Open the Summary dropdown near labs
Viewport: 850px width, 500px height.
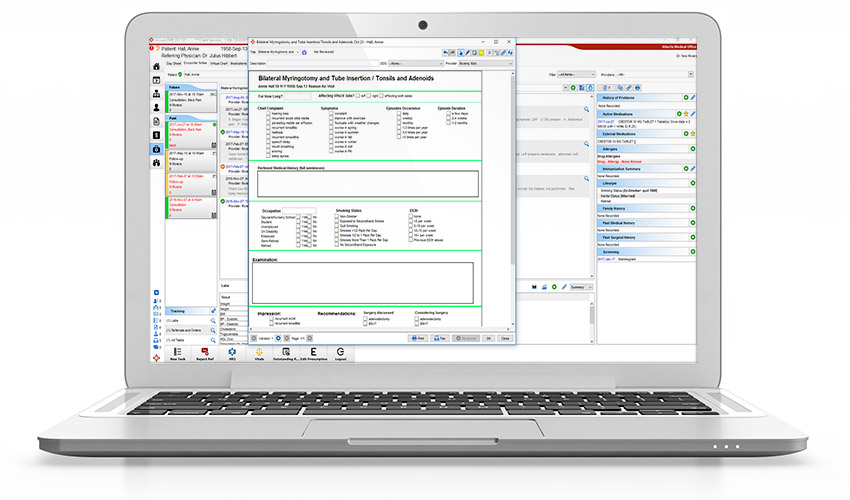pos(581,287)
